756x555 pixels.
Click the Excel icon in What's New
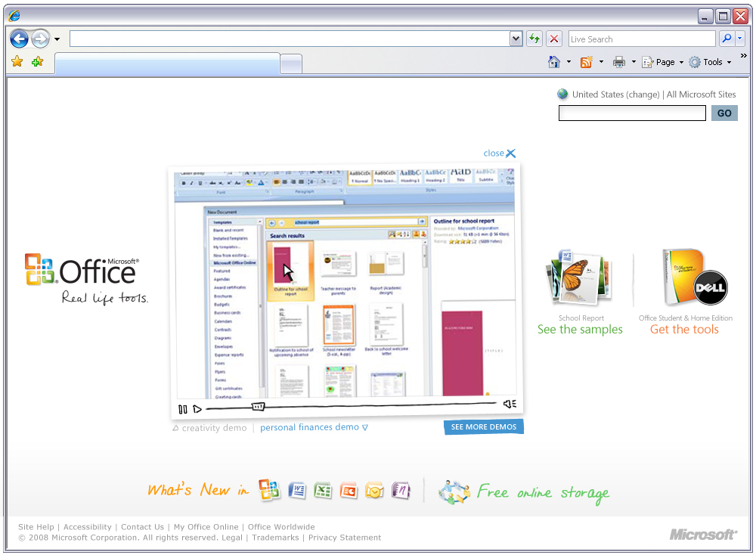tap(323, 491)
